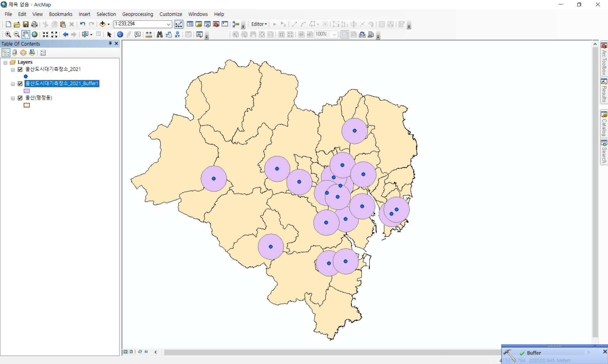Click the Find binoculars icon
The image size is (608, 364).
pos(160,35)
